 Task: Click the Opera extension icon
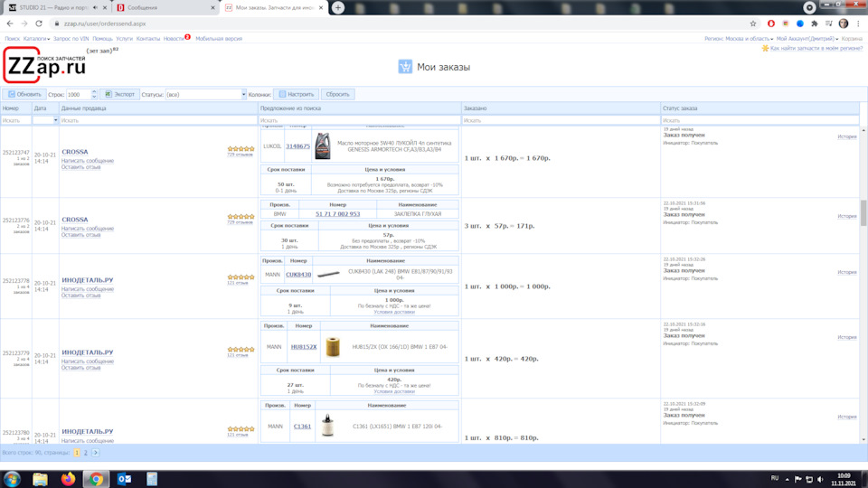[771, 23]
